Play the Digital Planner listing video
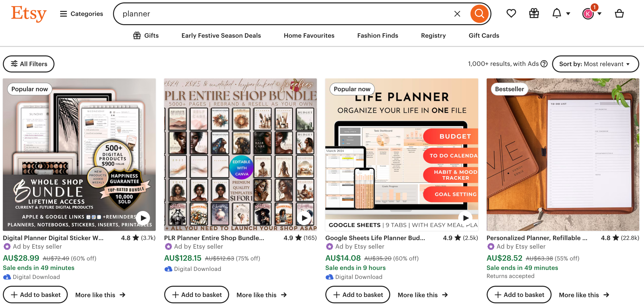The width and height of the screenshot is (644, 305). pos(143,218)
